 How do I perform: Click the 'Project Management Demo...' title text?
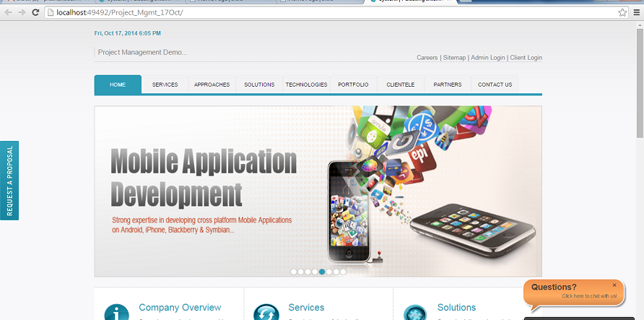[142, 52]
